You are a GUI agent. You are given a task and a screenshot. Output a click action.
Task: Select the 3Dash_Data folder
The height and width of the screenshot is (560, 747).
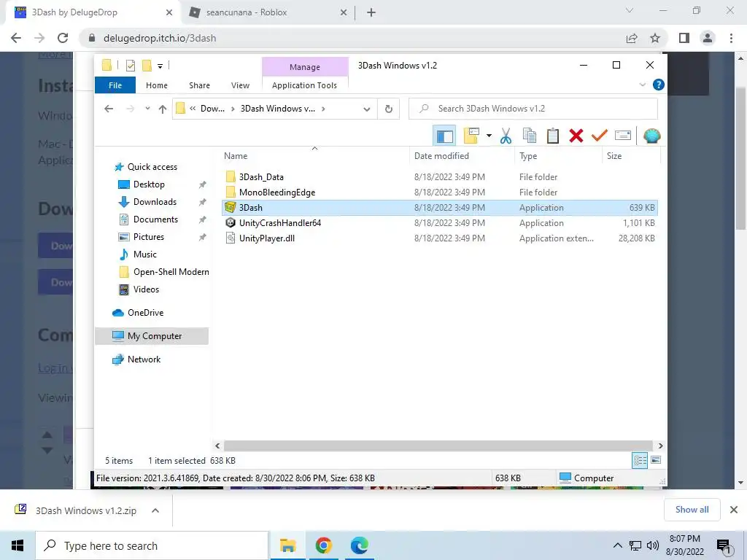(x=261, y=176)
